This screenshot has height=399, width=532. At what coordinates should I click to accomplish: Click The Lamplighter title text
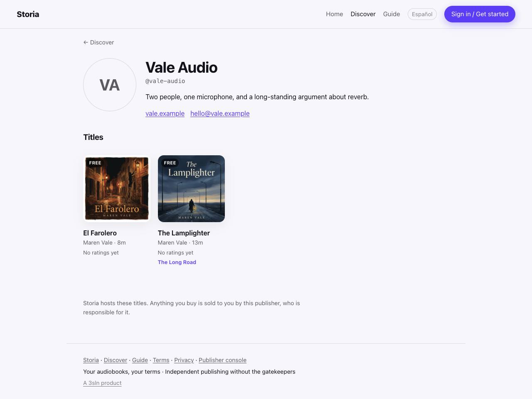(184, 233)
